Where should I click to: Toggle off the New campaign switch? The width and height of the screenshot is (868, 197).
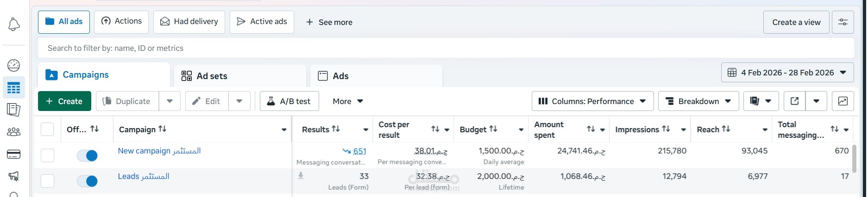click(x=87, y=156)
